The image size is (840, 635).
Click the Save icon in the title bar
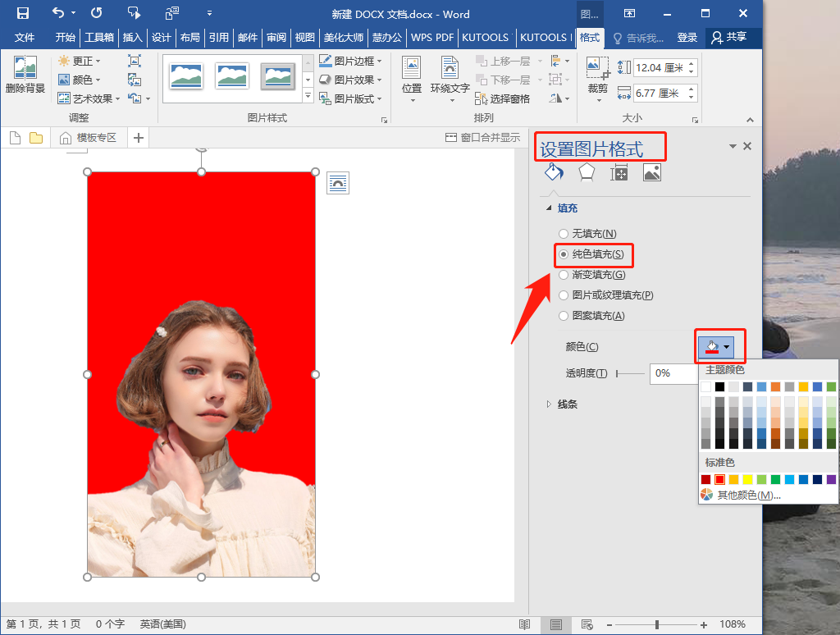coord(23,13)
